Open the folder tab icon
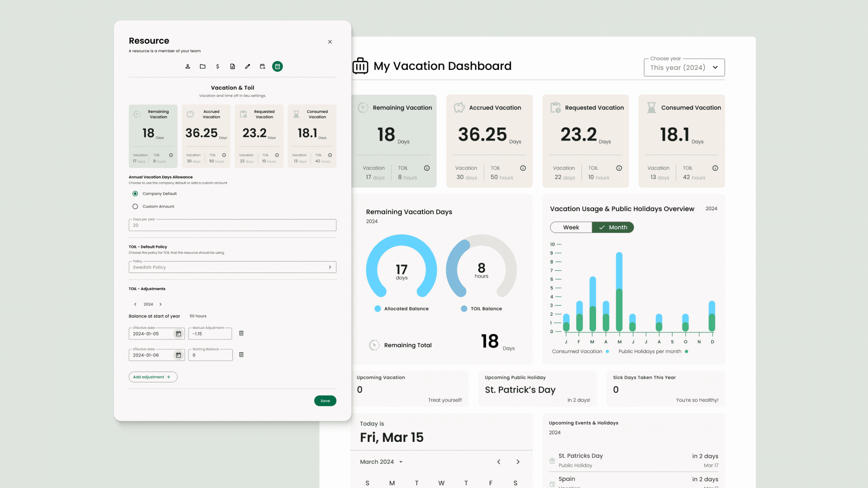Screen dimensions: 868x488 pyautogui.click(x=202, y=66)
